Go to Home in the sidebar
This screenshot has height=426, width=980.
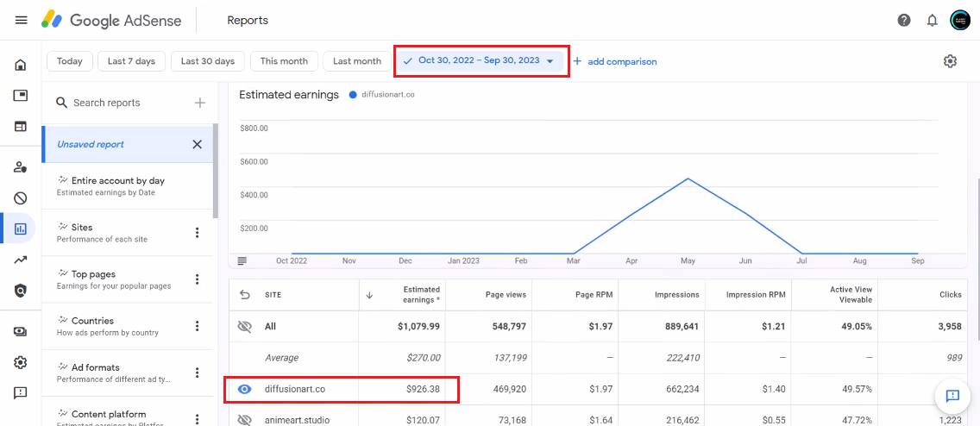tap(20, 65)
